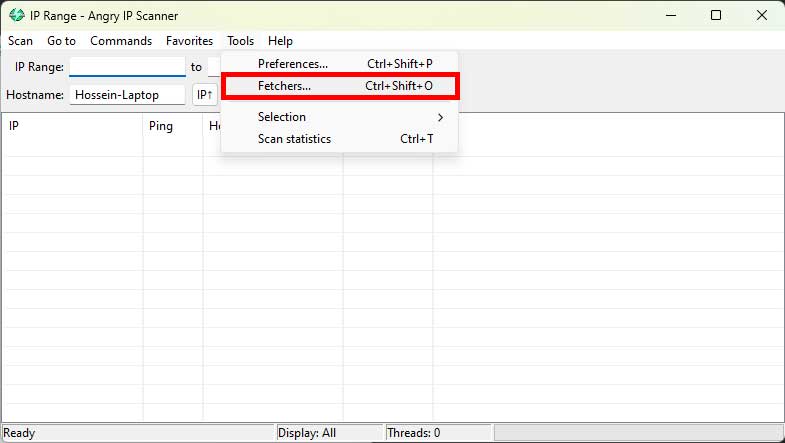Open the Commands menu

point(121,41)
